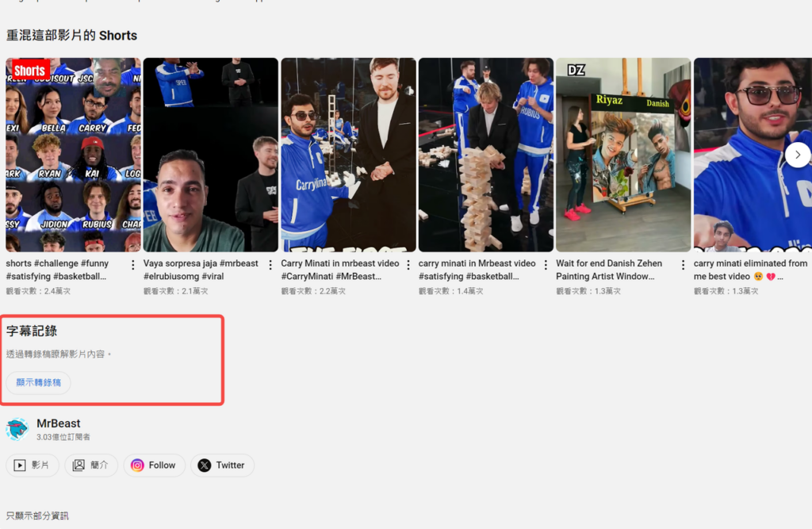
Task: Open MrBeast's Twitter link
Action: [x=221, y=466]
